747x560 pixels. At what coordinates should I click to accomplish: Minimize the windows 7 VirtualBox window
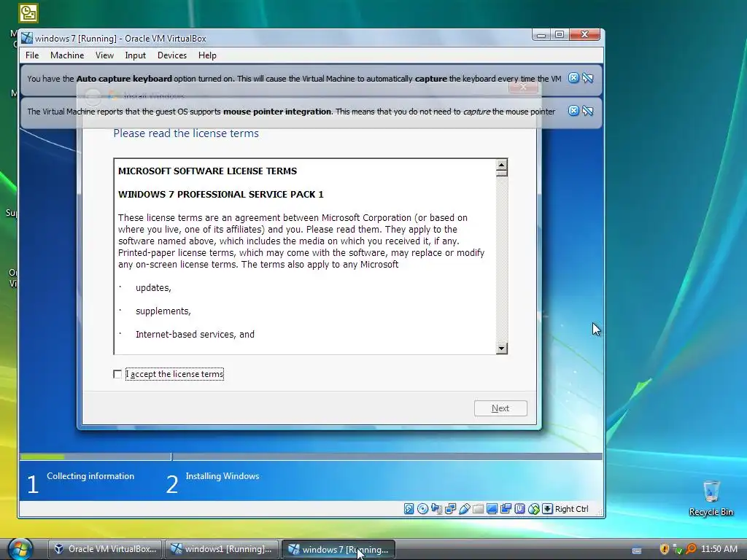[x=541, y=35]
